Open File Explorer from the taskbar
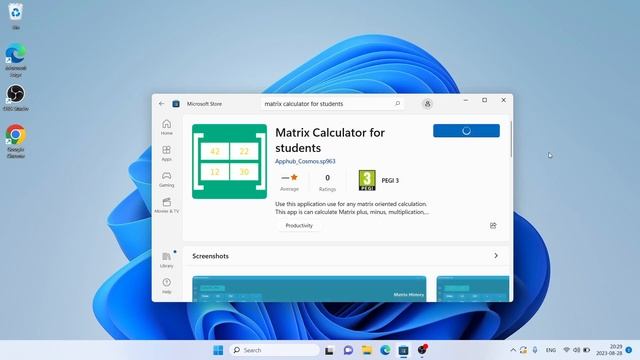Screen dimensions: 640x360 (367, 350)
